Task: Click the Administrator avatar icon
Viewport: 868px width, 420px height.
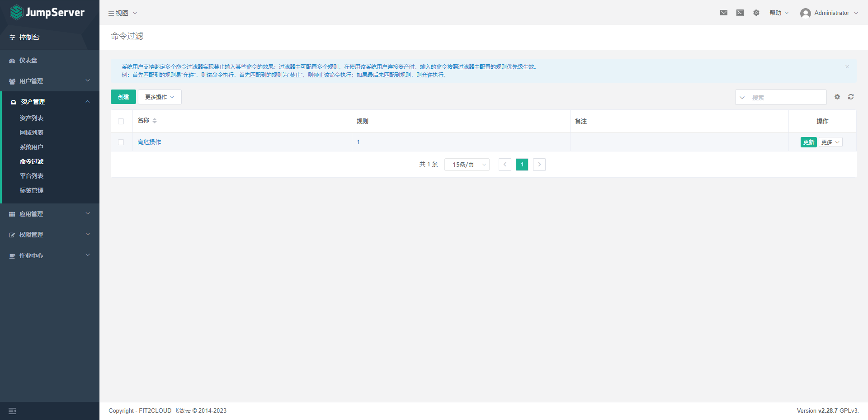Action: coord(805,13)
